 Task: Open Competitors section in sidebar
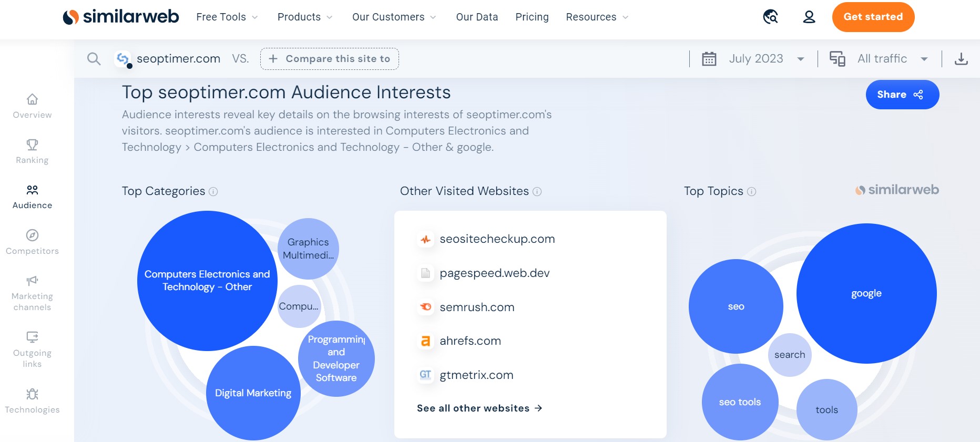(32, 242)
